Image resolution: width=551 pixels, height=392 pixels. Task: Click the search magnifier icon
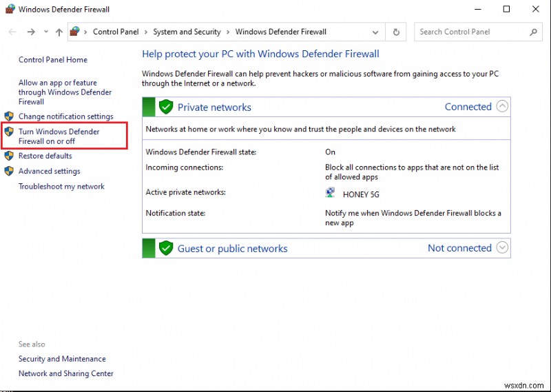[x=533, y=32]
